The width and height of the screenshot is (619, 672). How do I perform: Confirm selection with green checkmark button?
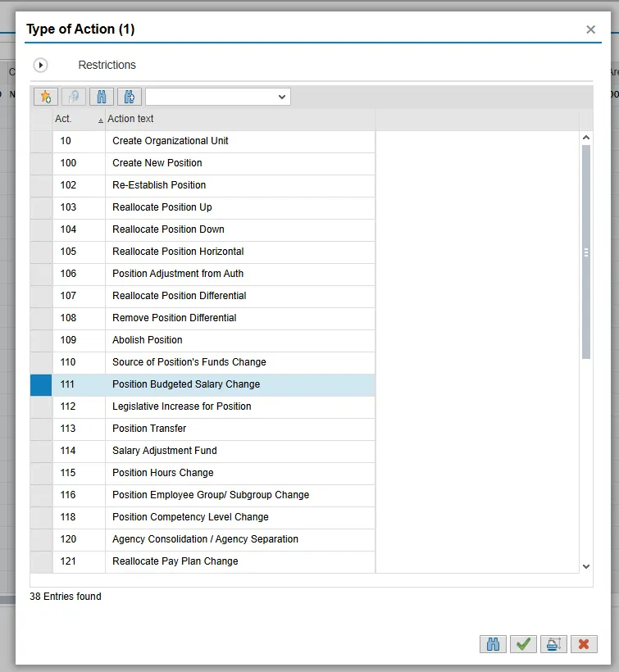tap(523, 644)
